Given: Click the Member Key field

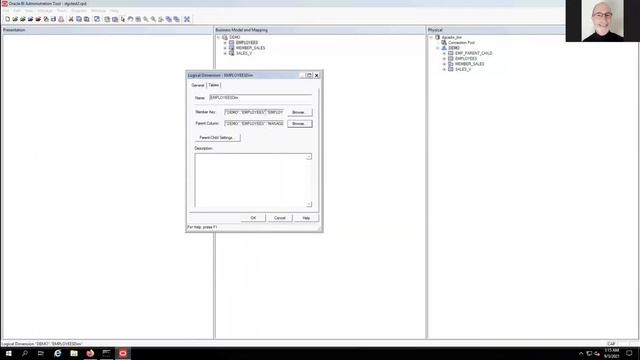Looking at the screenshot, I should 254,112.
